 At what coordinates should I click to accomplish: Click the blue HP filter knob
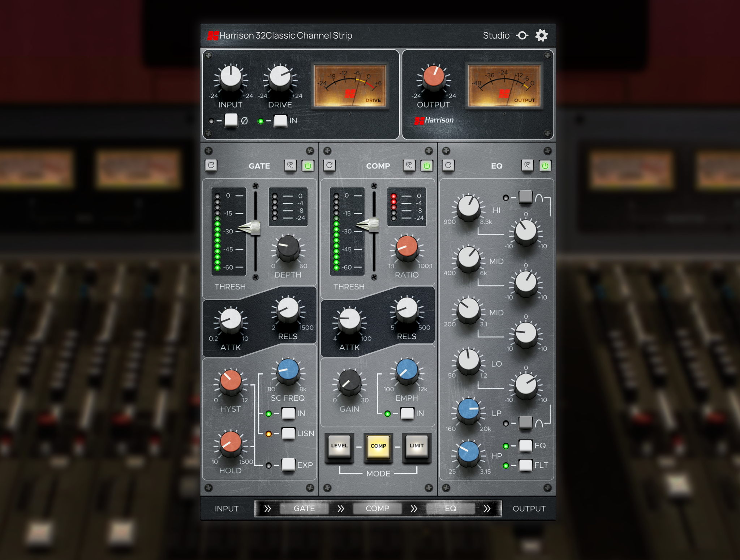[468, 453]
